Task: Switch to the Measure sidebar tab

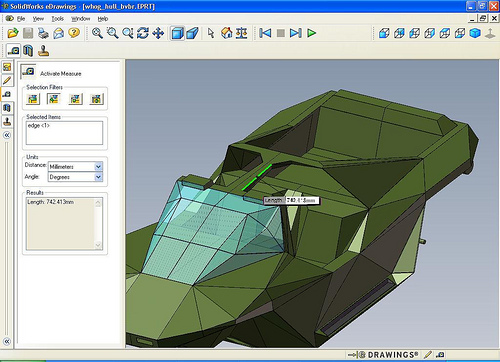Action: (7, 94)
